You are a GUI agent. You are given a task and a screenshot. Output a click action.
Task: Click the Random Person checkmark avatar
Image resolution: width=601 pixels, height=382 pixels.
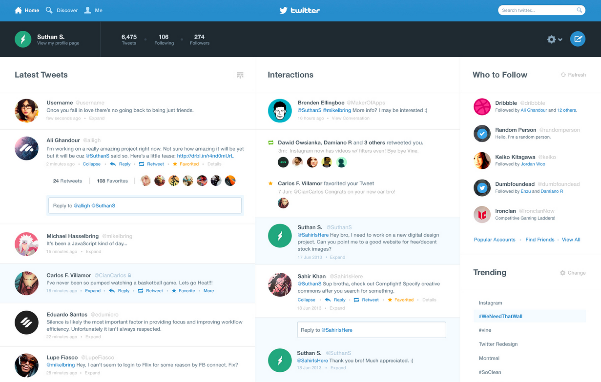482,134
